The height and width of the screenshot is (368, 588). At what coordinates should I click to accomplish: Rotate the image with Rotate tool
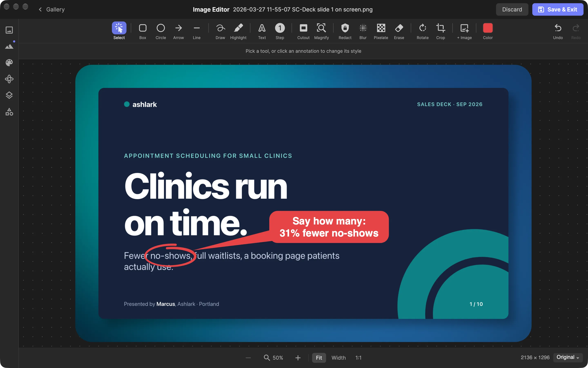[423, 31]
